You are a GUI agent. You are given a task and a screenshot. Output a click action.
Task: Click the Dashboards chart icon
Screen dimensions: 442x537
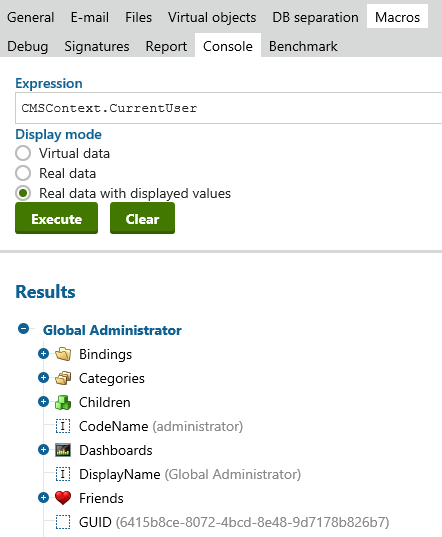pyautogui.click(x=63, y=450)
